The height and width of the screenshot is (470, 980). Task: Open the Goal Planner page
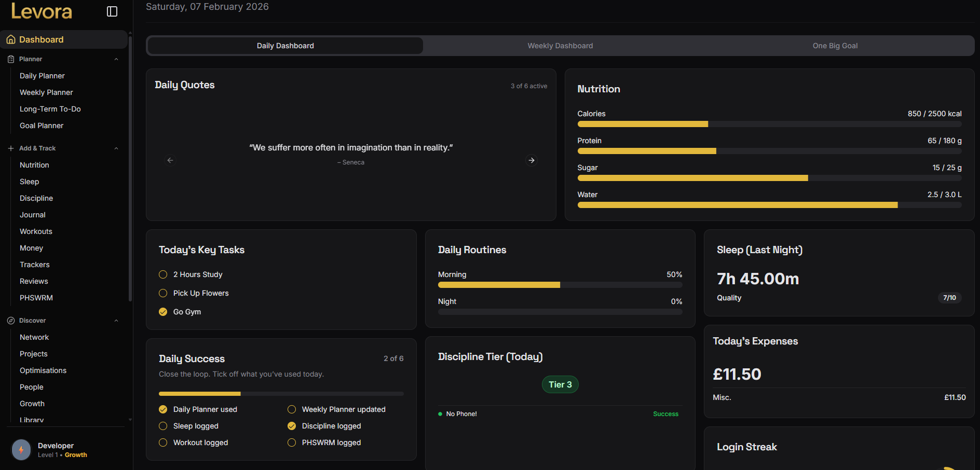pos(42,126)
